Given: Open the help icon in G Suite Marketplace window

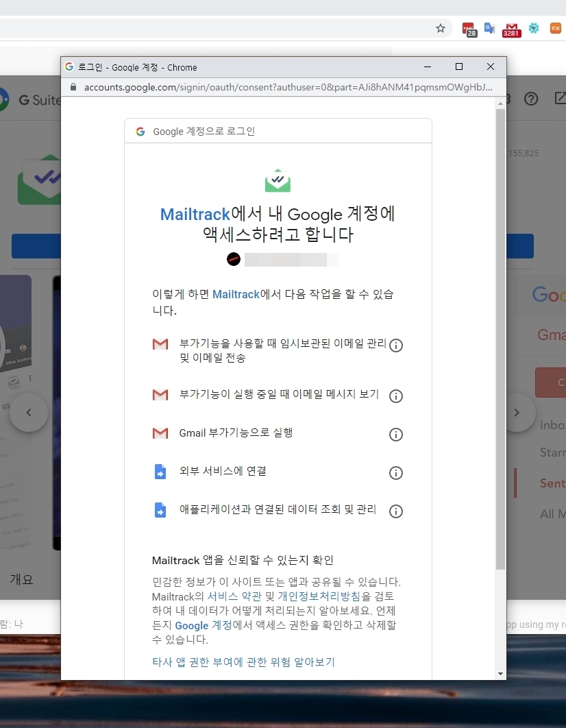Looking at the screenshot, I should point(531,99).
